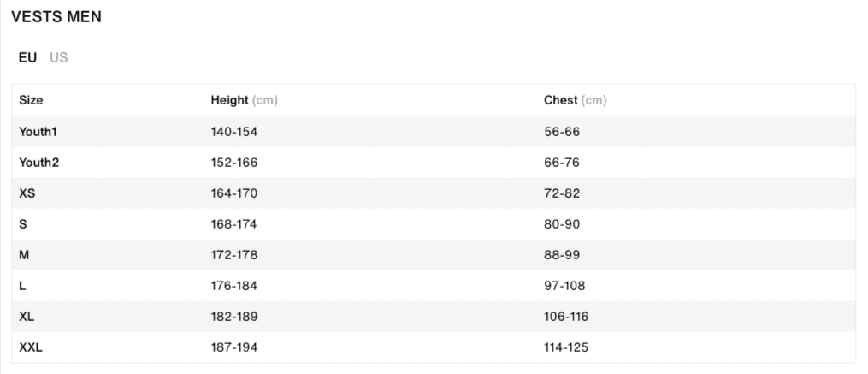
Task: Switch to the US size tab
Action: tap(59, 57)
